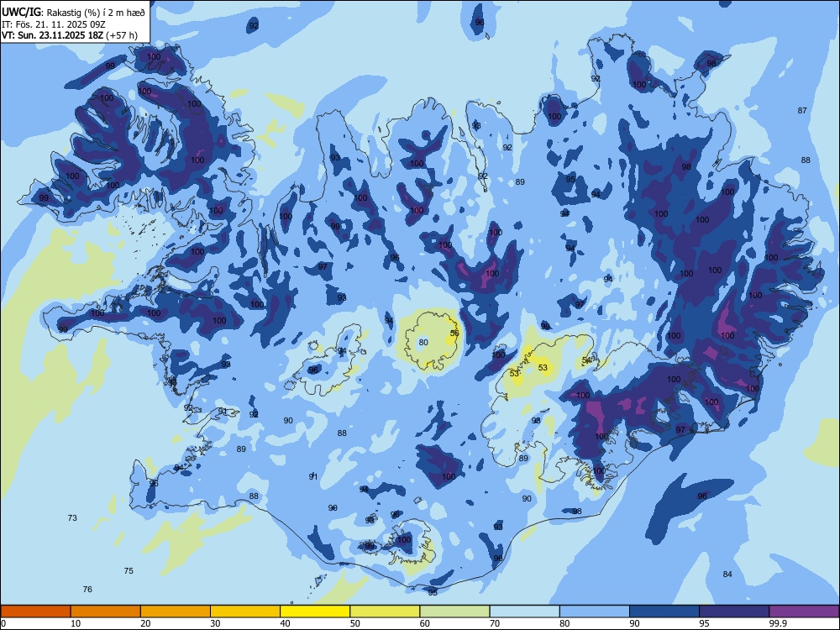This screenshot has width=840, height=630.
Task: Click the 90–95 dark blue legend swatch
Action: coord(664,612)
